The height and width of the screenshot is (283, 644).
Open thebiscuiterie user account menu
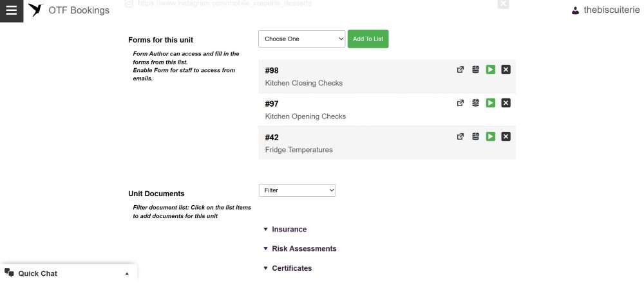(606, 11)
